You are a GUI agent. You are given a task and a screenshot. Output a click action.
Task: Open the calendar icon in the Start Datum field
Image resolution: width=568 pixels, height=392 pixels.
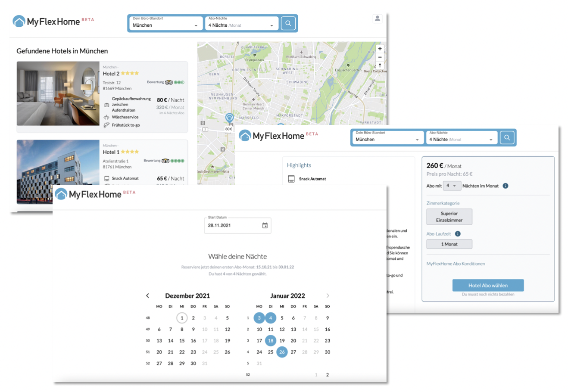click(265, 225)
